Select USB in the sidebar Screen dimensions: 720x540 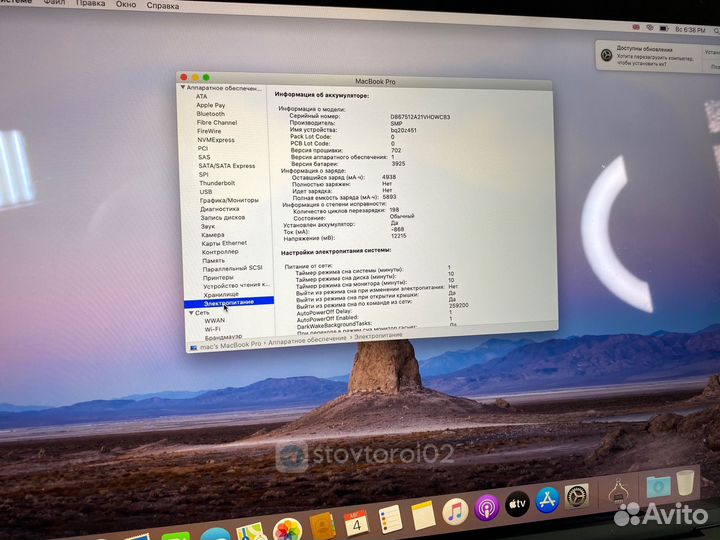tap(206, 191)
